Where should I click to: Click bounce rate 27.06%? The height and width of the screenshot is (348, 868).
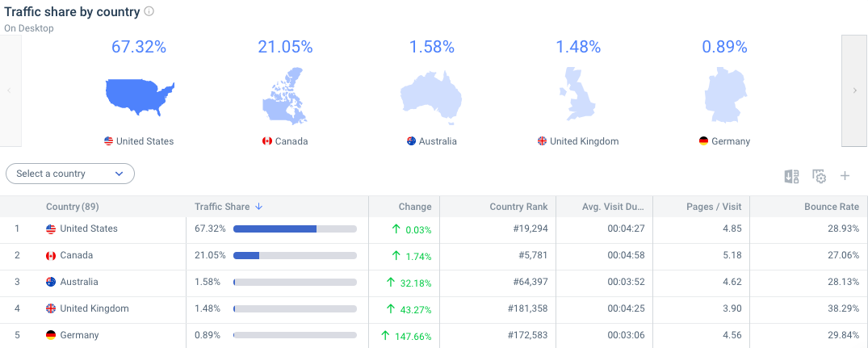[843, 255]
